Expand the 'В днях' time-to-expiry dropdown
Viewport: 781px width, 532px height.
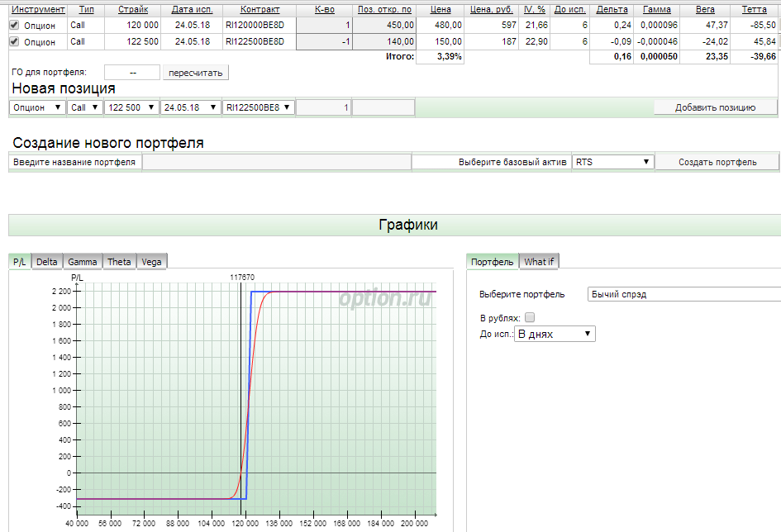[x=554, y=334]
